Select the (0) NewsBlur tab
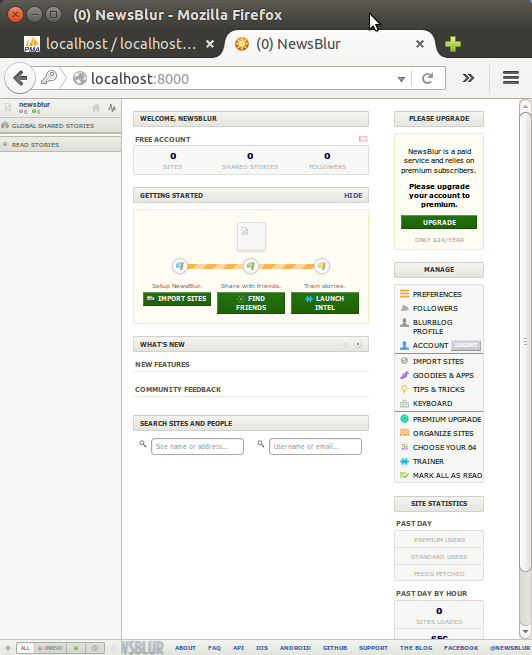The height and width of the screenshot is (655, 532). coord(299,44)
